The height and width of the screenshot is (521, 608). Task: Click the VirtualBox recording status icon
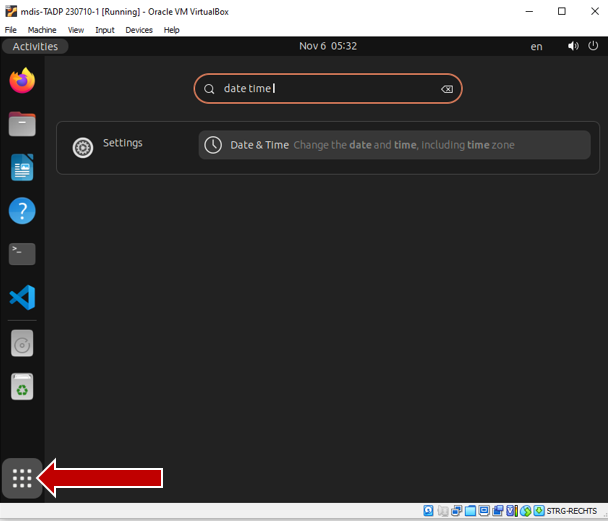[x=498, y=511]
